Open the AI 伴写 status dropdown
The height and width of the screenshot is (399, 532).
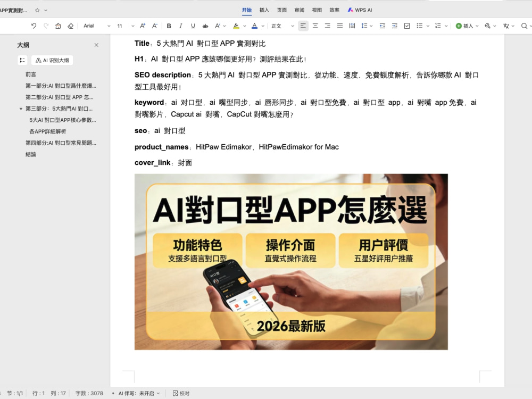click(x=139, y=393)
